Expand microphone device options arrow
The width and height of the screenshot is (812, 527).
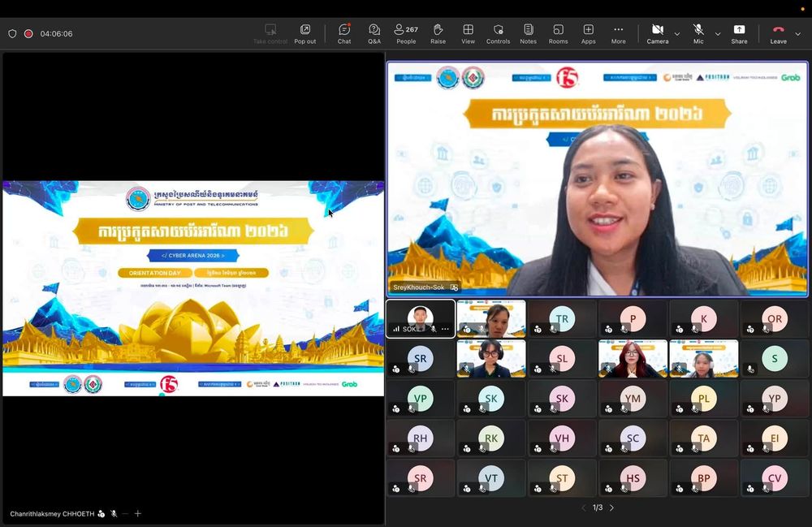(x=718, y=34)
